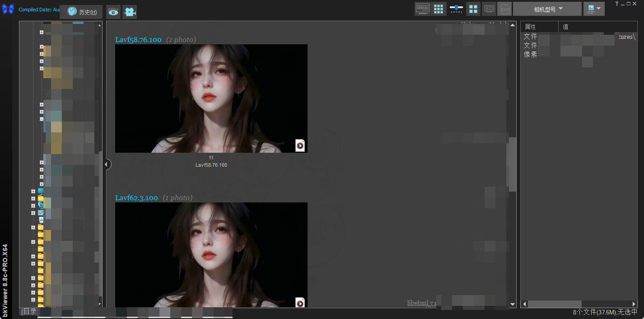Viewport: 644px width, 319px height.
Task: Click the Compiled Date text in title bar
Action: click(x=39, y=9)
